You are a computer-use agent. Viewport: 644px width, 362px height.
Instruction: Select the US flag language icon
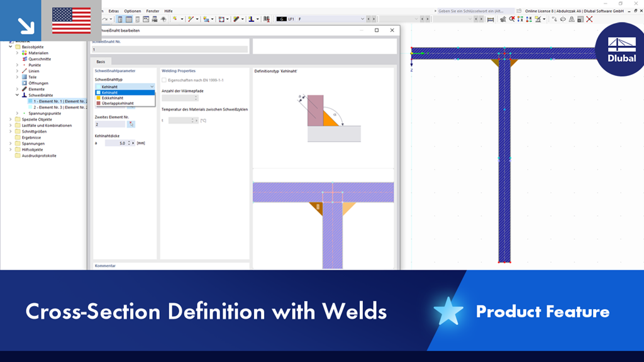70,19
